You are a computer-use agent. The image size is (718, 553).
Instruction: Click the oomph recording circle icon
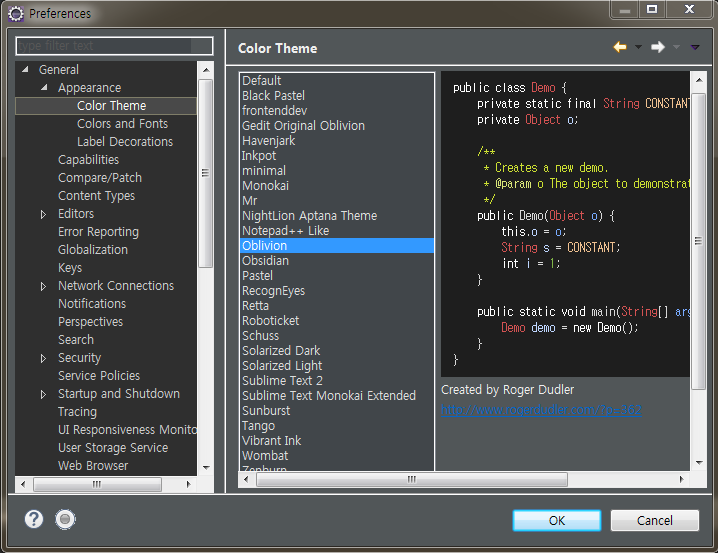point(65,519)
